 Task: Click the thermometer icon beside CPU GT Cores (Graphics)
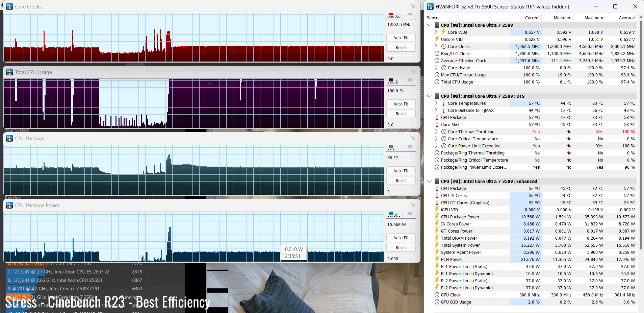[437, 203]
